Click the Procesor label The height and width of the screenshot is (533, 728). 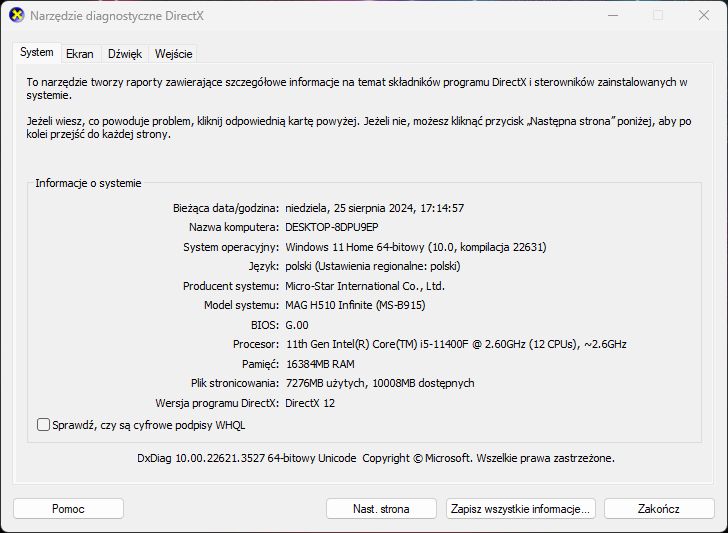click(256, 344)
